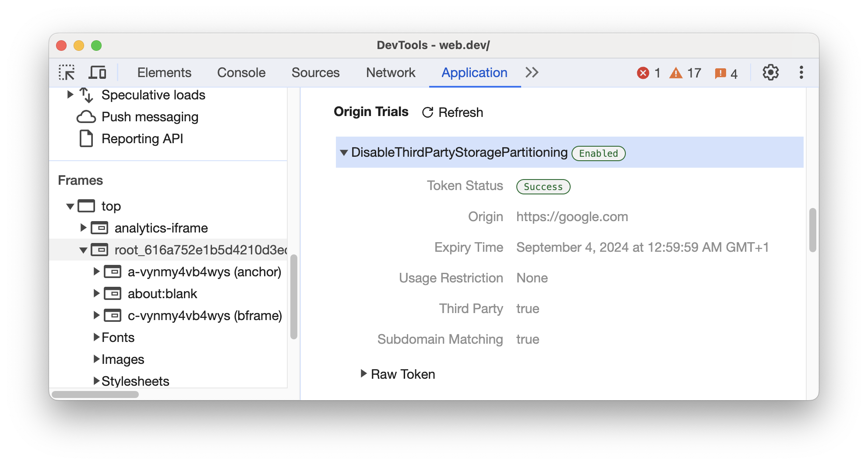868x465 pixels.
Task: Expand the Raw Token section
Action: [x=363, y=373]
